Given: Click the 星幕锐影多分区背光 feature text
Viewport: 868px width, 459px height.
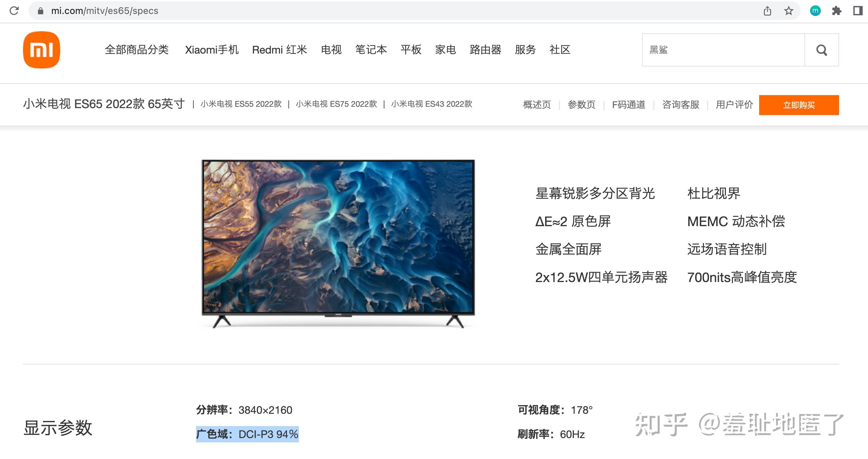Looking at the screenshot, I should click(595, 194).
